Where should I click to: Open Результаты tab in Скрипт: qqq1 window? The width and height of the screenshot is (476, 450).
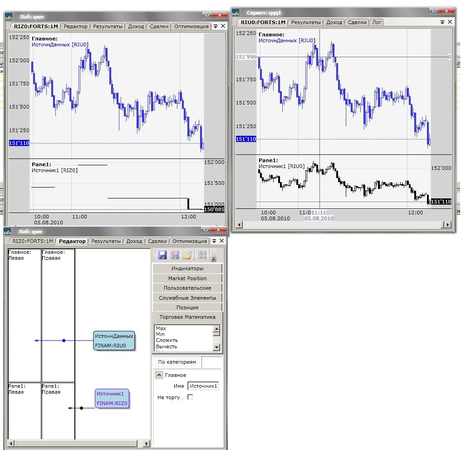(306, 22)
